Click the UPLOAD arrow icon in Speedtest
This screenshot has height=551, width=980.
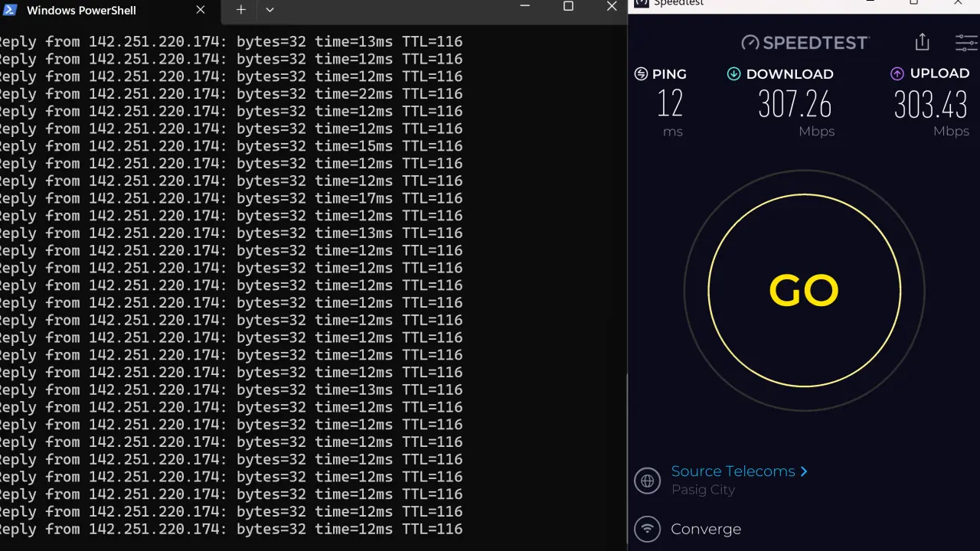897,73
